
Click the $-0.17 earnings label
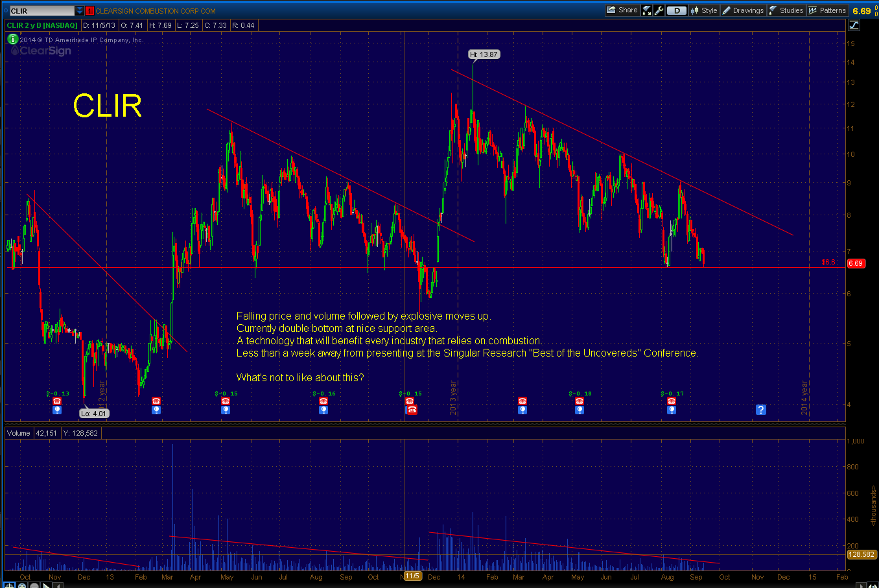point(672,394)
